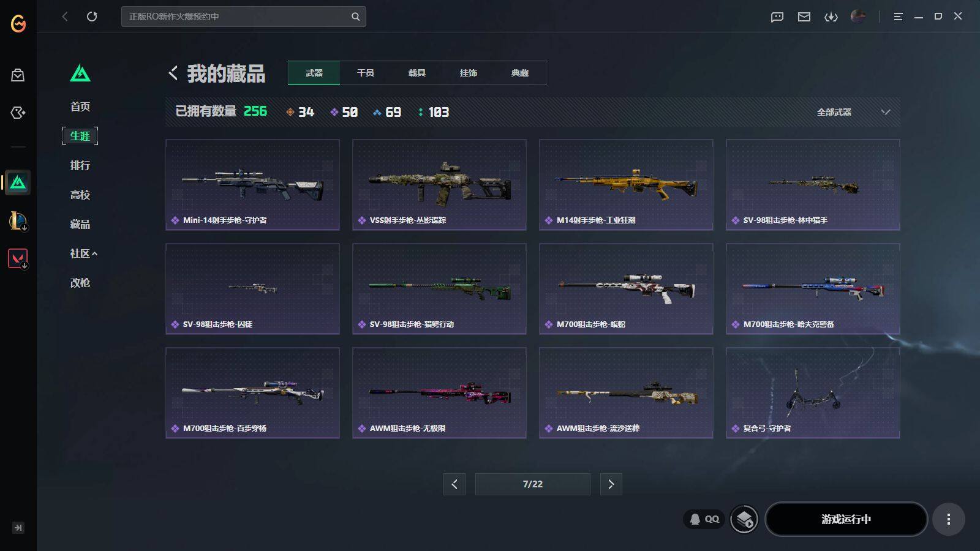Open the Valorant sidebar icon
The width and height of the screenshot is (980, 551).
tap(18, 258)
